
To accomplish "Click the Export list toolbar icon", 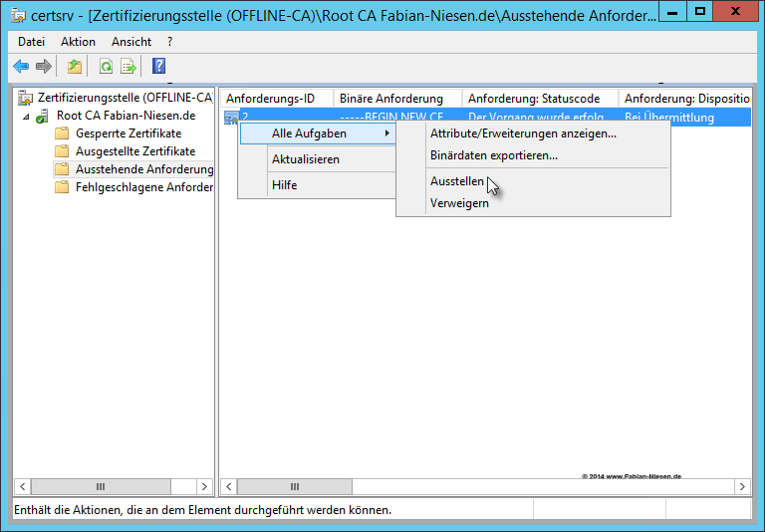I will (128, 66).
